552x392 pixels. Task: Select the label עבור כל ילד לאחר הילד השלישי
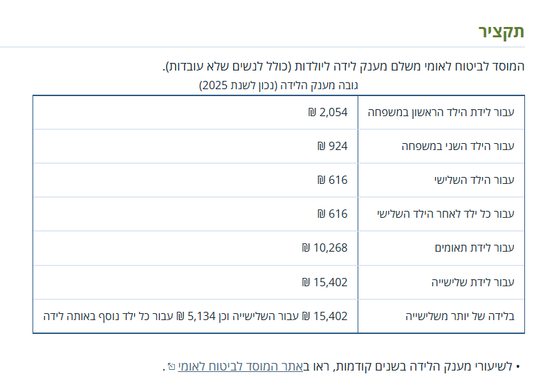pos(445,214)
